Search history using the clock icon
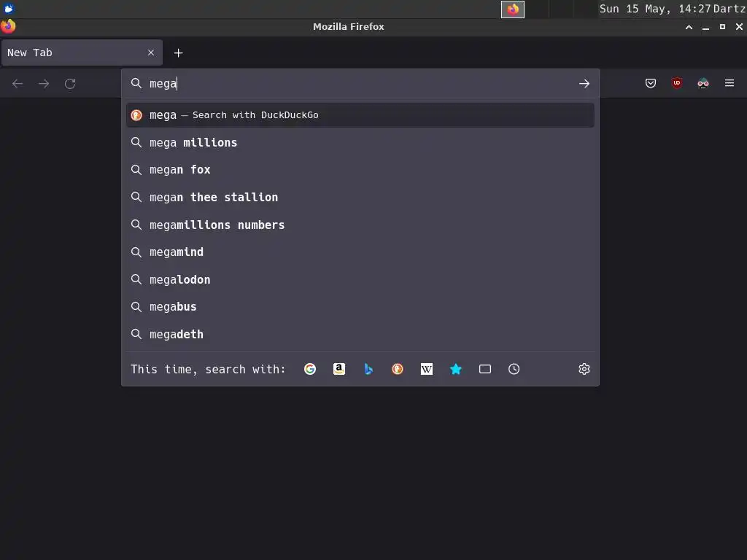 click(514, 369)
